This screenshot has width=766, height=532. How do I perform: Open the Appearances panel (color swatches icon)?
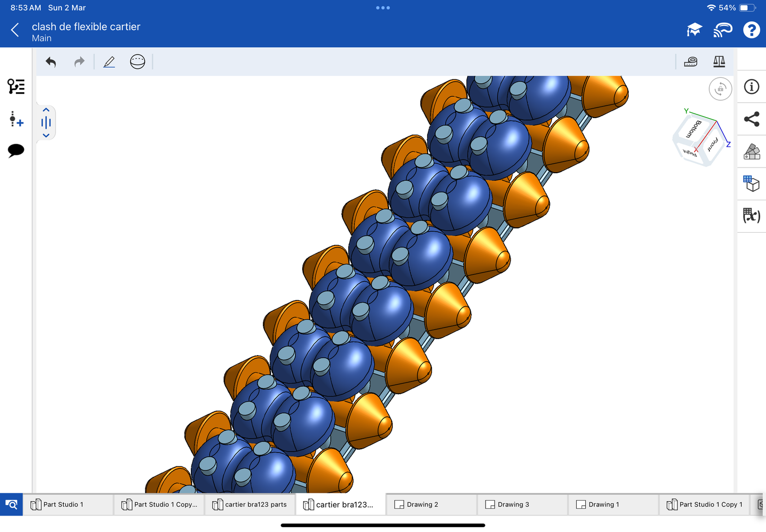pyautogui.click(x=752, y=152)
